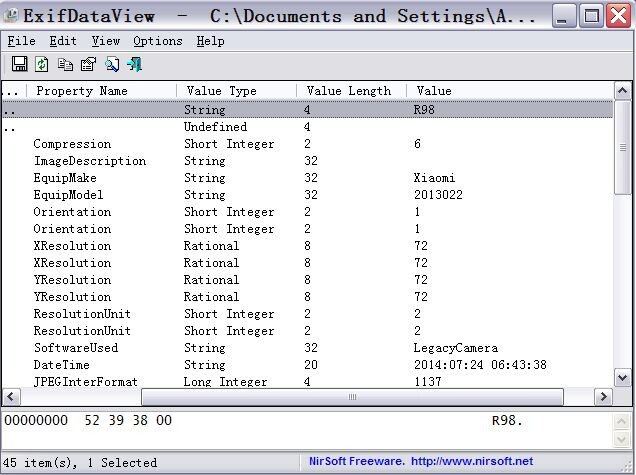The height and width of the screenshot is (475, 636).
Task: Click the Refresh toolbar icon
Action: [41, 64]
